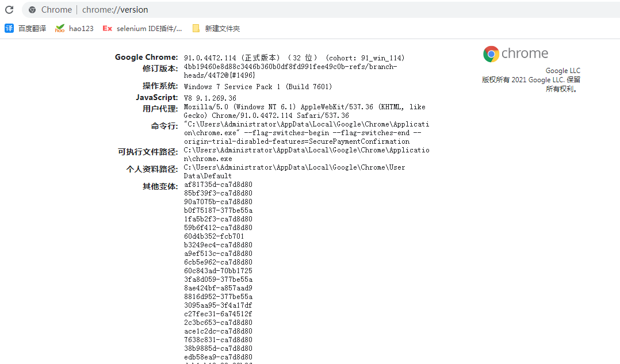Click variation 85bf39f3-ca7d8d80
The height and width of the screenshot is (364, 620).
218,193
